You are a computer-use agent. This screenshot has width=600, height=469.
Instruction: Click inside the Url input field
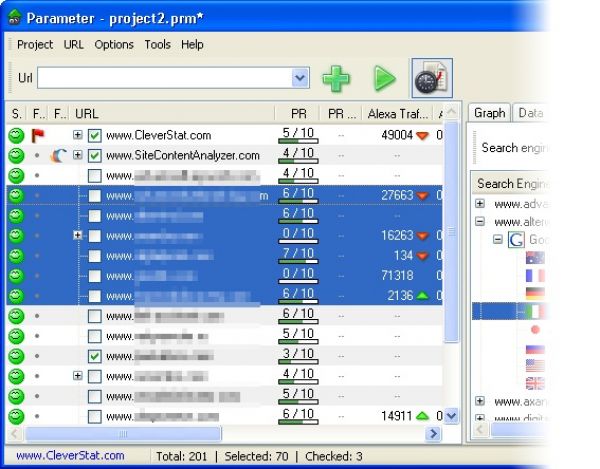click(165, 78)
